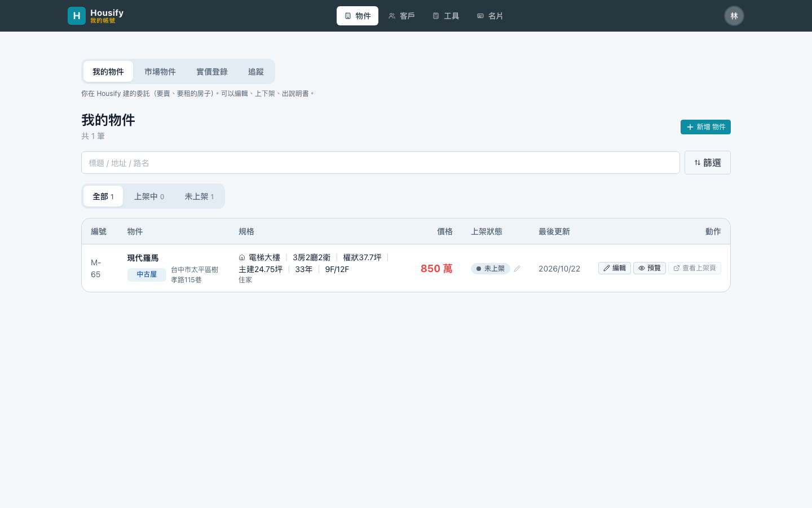Click the 新增 物件 button
Screen dimensions: 812x508
click(x=705, y=127)
